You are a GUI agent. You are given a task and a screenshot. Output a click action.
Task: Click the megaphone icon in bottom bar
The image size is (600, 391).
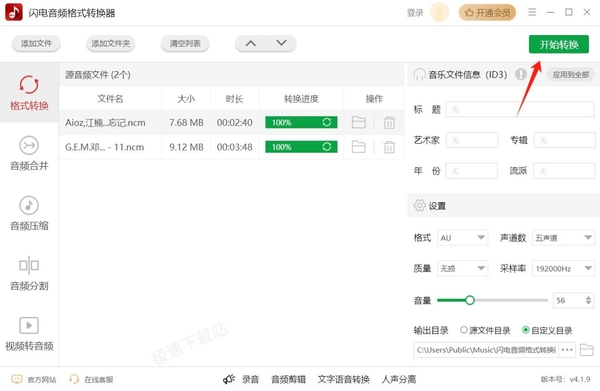click(x=229, y=379)
